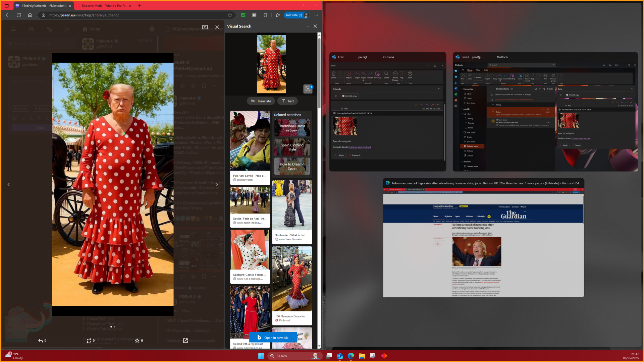Select second image pagination dot
Image resolution: width=644 pixels, height=362 pixels.
pos(115,327)
